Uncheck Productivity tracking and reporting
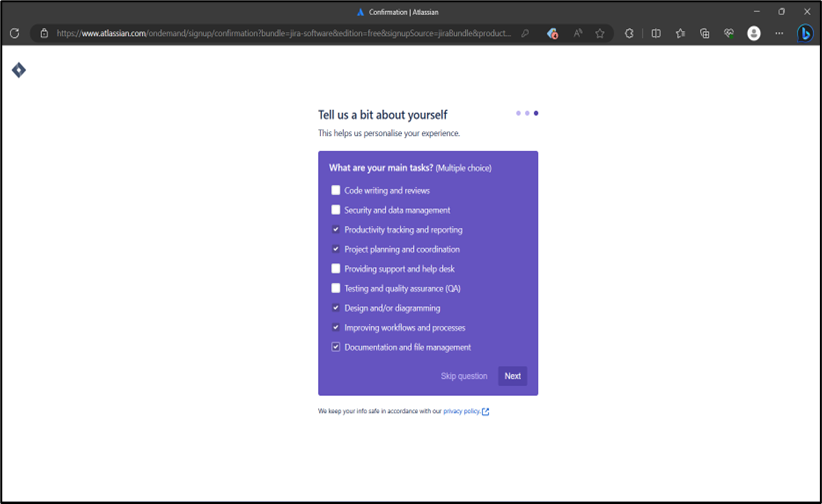 (x=336, y=229)
